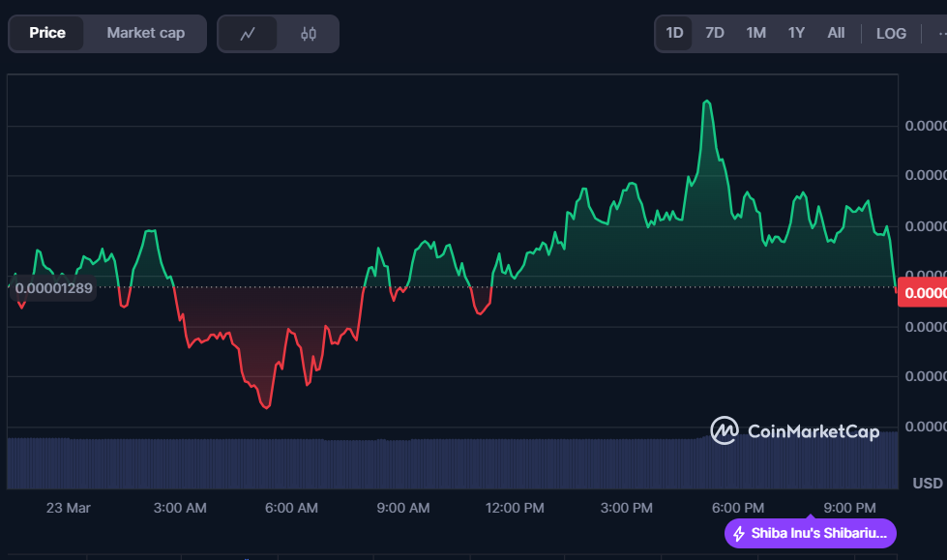947x560 pixels.
Task: Open Shiba Inu's Shibarium news bubble
Action: pyautogui.click(x=811, y=534)
